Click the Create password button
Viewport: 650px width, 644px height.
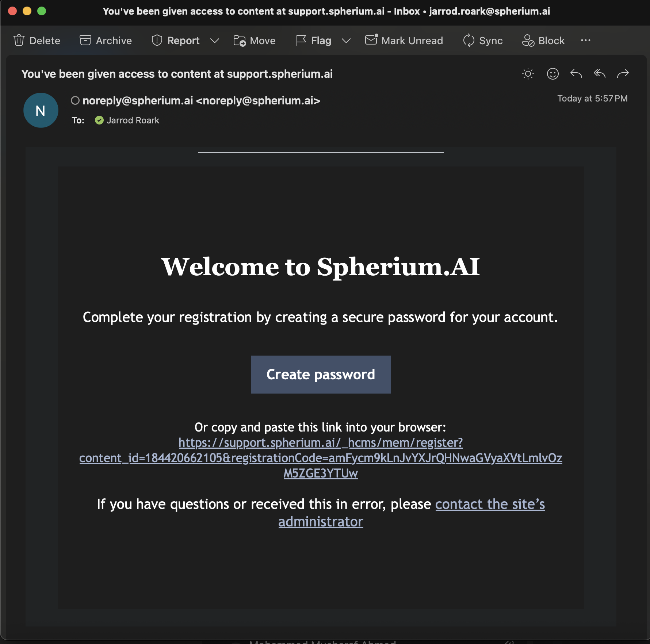tap(321, 375)
